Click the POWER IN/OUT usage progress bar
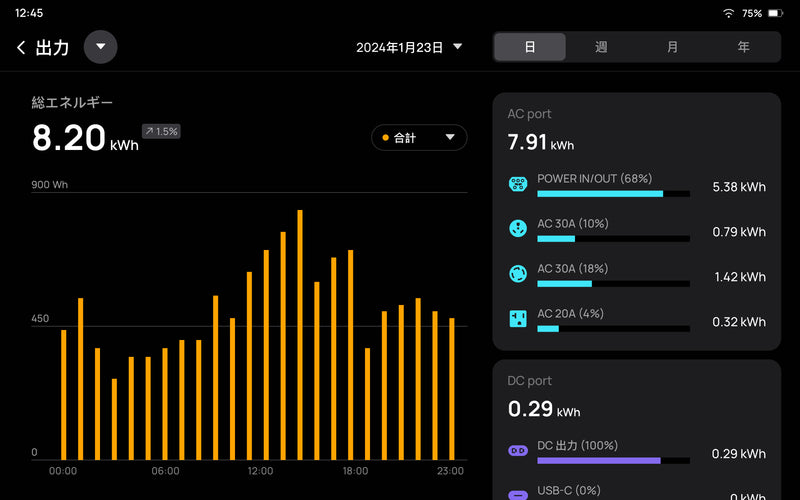 (x=613, y=193)
